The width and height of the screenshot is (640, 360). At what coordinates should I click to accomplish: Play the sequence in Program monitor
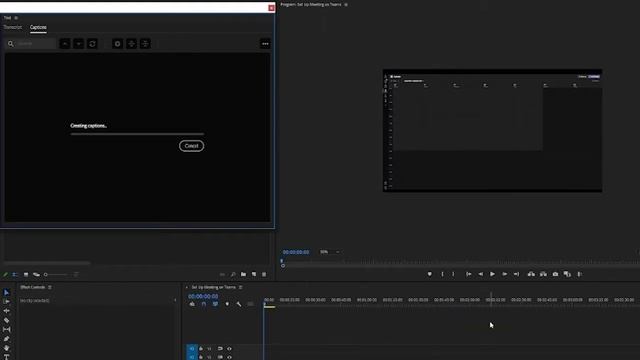(x=492, y=274)
